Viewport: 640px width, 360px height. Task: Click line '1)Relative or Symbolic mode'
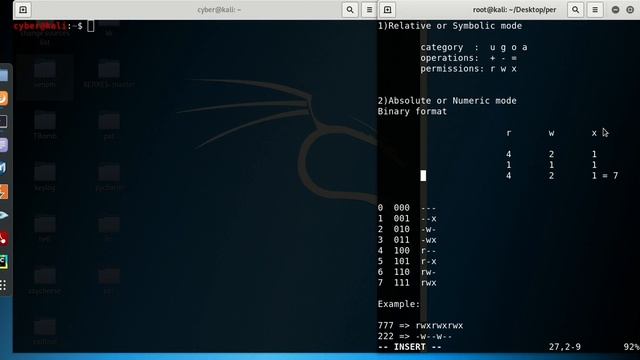(450, 26)
